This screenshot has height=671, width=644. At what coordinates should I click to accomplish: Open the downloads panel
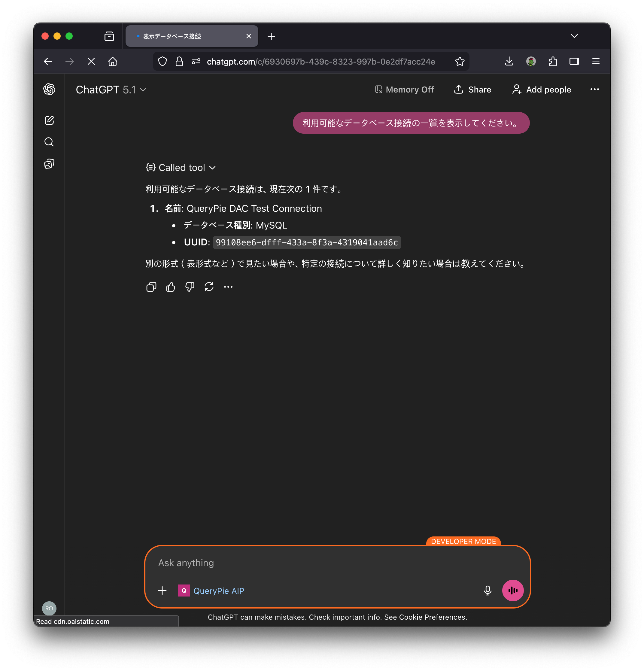509,62
